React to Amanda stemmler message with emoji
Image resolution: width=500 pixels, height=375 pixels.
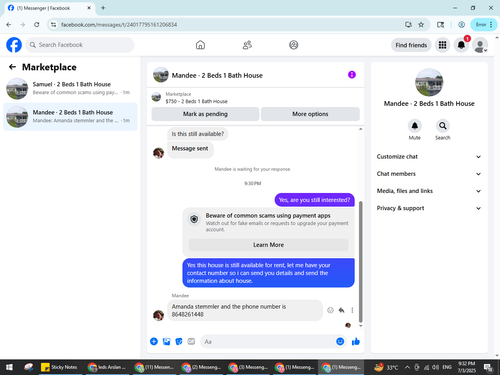tap(330, 310)
